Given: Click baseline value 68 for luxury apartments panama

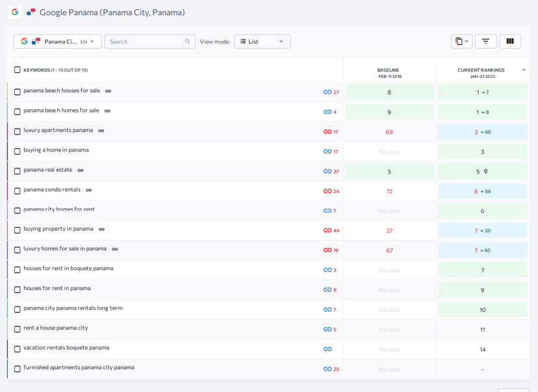Looking at the screenshot, I should pyautogui.click(x=389, y=132).
